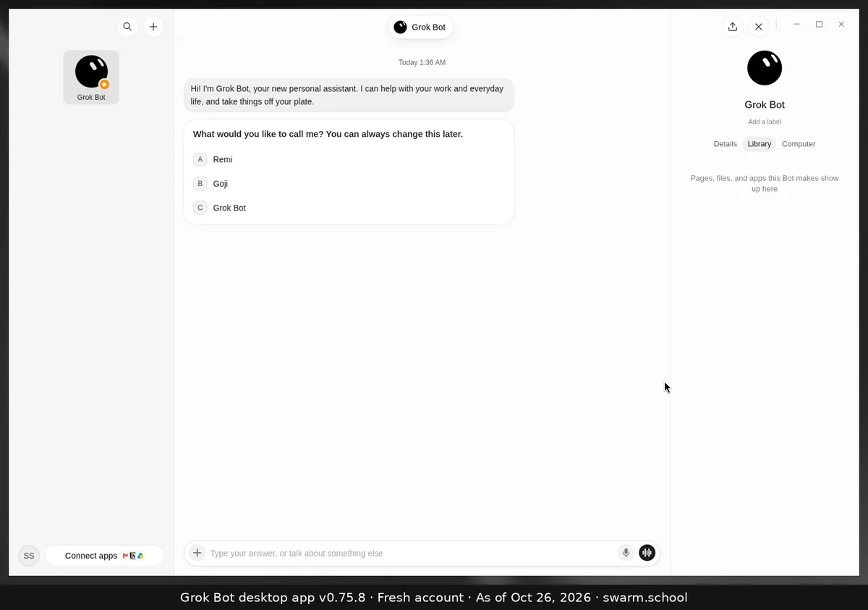Focus the Type your answer input field

(411, 553)
